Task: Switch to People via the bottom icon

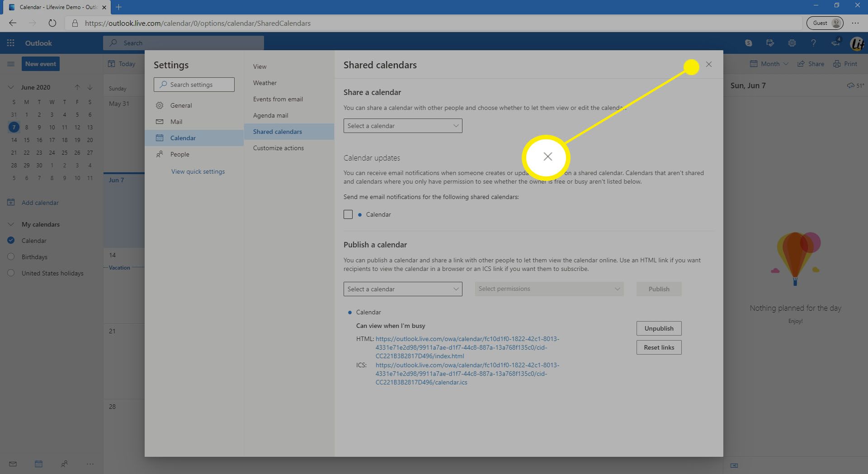Action: 65,464
